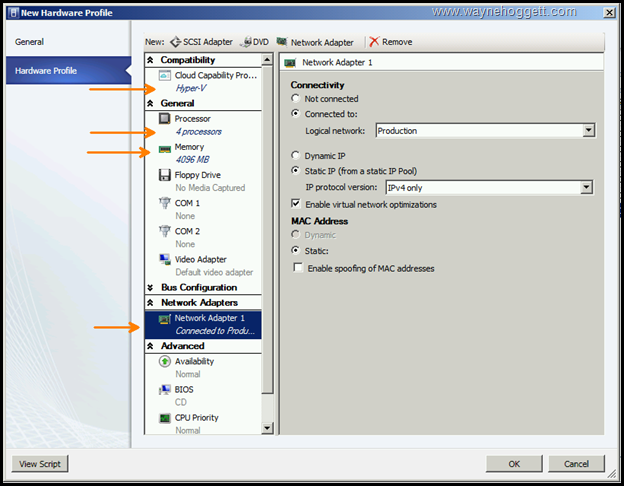The height and width of the screenshot is (486, 624).
Task: Click the title bar window icon
Action: [14, 13]
